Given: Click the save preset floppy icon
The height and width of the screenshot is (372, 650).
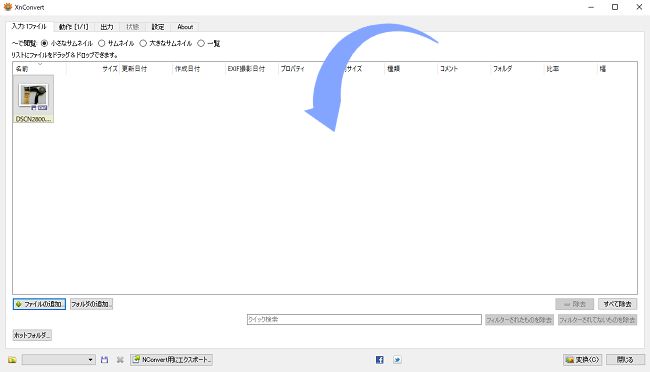Looking at the screenshot, I should (x=104, y=360).
